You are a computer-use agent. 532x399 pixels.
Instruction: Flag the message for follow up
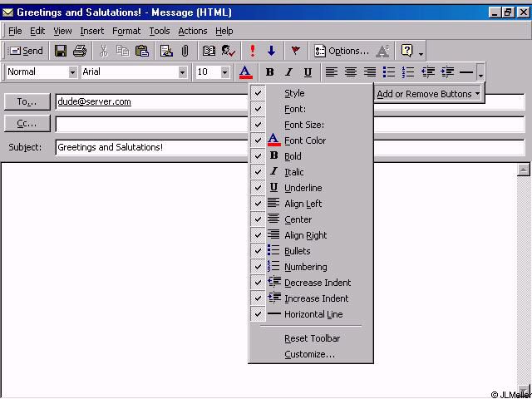tap(295, 51)
